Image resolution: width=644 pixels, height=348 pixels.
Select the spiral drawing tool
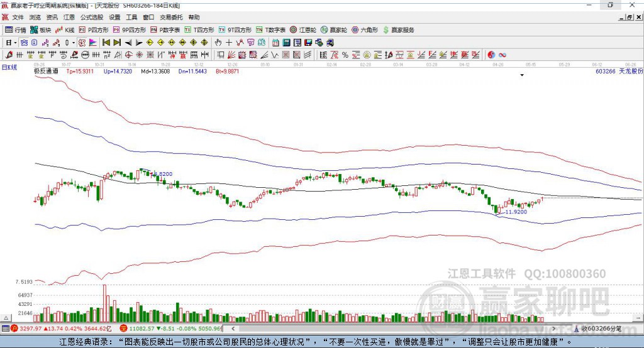coord(64,55)
